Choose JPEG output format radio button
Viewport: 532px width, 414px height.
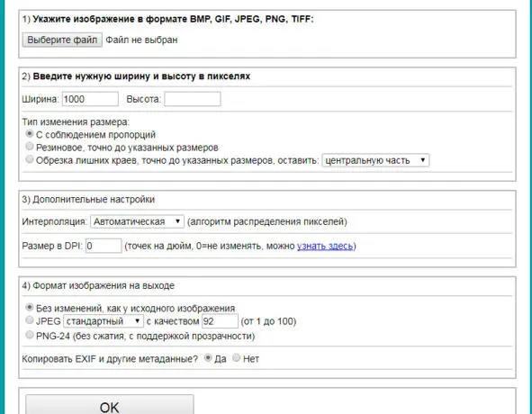[x=30, y=319]
